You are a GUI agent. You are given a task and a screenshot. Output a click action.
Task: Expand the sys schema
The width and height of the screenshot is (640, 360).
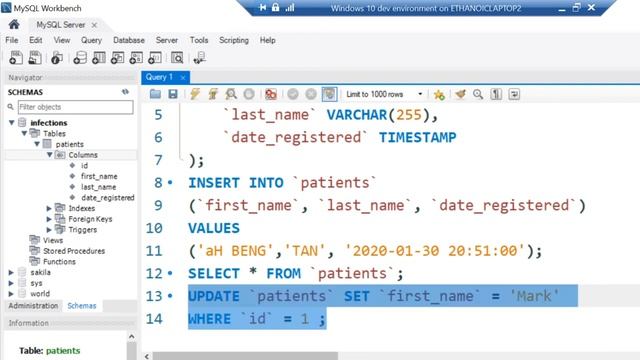pyautogui.click(x=11, y=283)
